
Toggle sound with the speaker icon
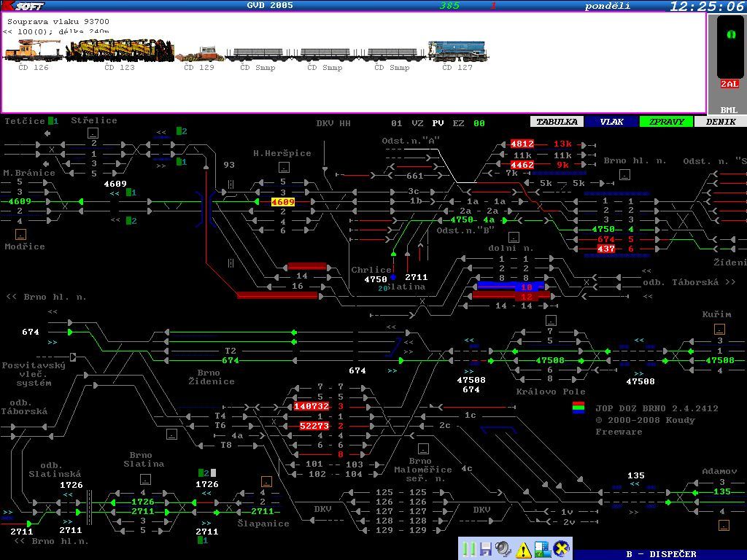click(503, 549)
